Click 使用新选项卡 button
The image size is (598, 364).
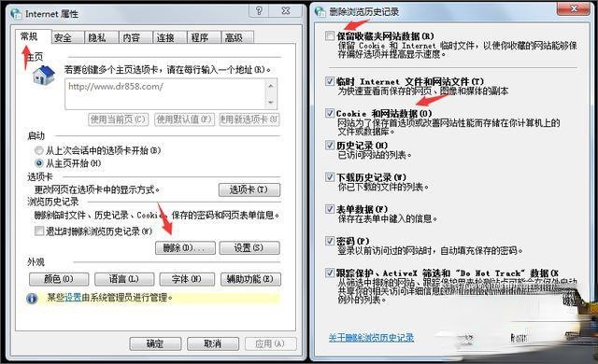coord(249,119)
